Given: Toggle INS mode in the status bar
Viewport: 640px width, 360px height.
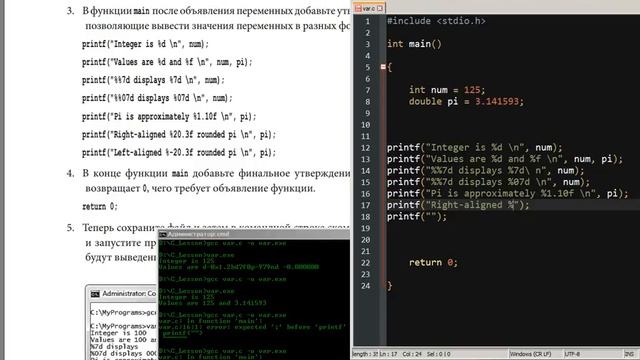Looking at the screenshot, I should [629, 354].
